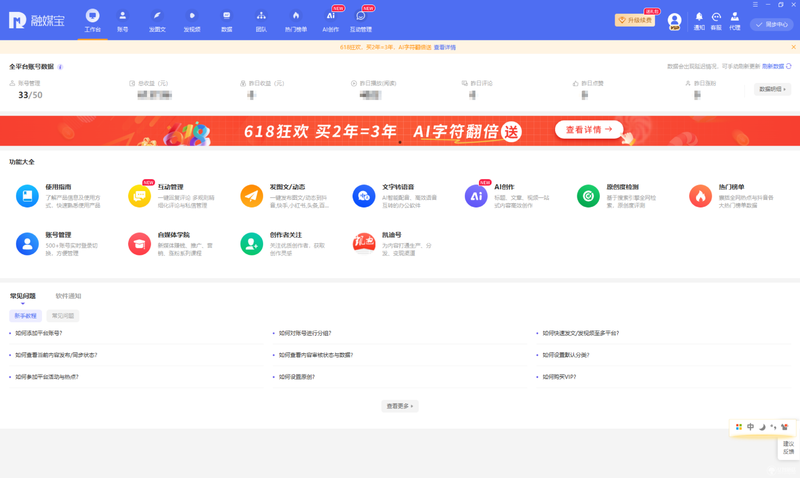Open the orange 发图文/动态 paper plane icon
The width and height of the screenshot is (800, 478).
252,196
